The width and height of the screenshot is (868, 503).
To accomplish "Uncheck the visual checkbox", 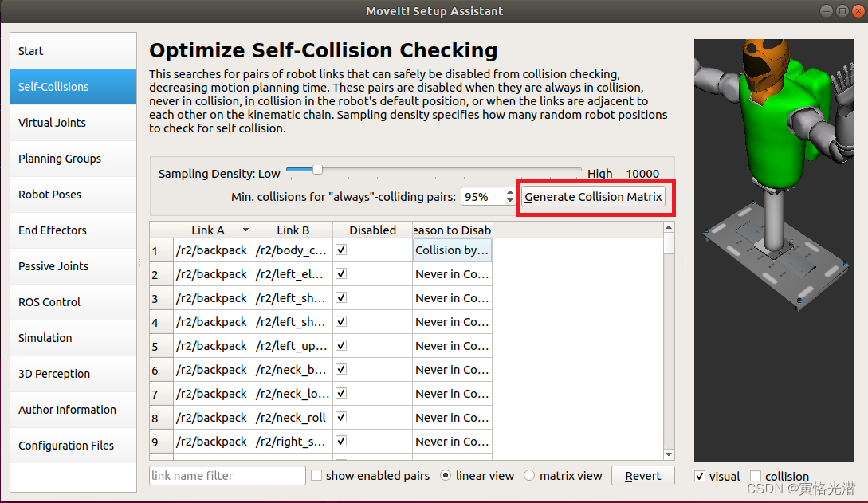I will click(x=701, y=476).
